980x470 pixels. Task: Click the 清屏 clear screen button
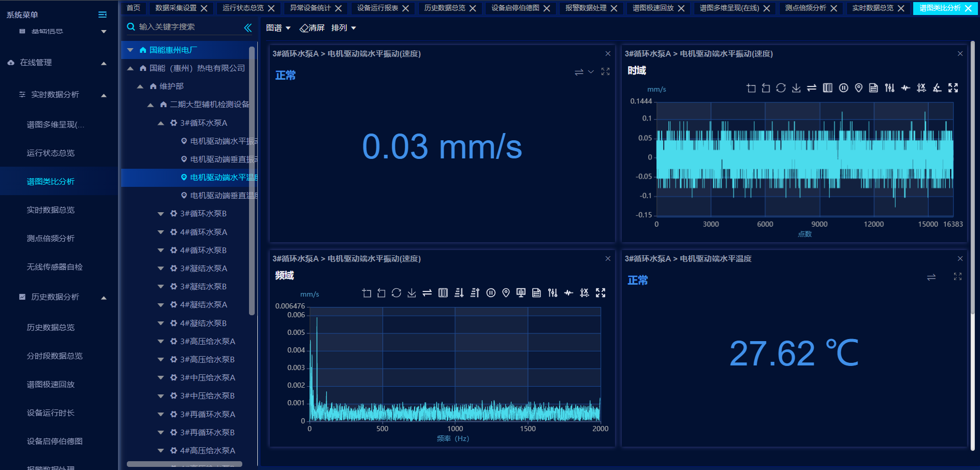point(312,28)
